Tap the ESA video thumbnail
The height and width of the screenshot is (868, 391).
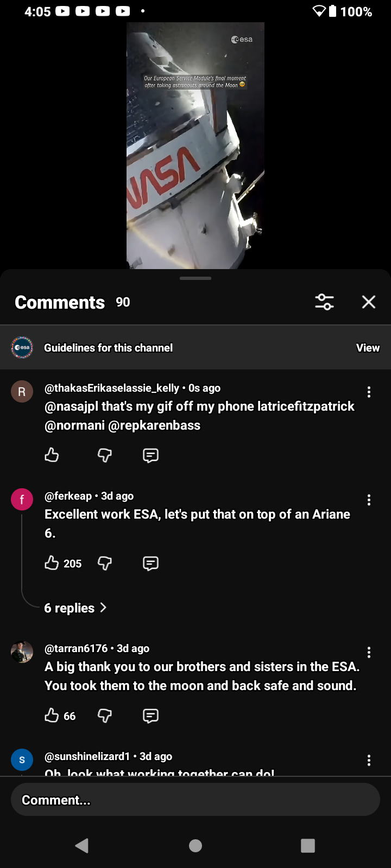[x=195, y=145]
